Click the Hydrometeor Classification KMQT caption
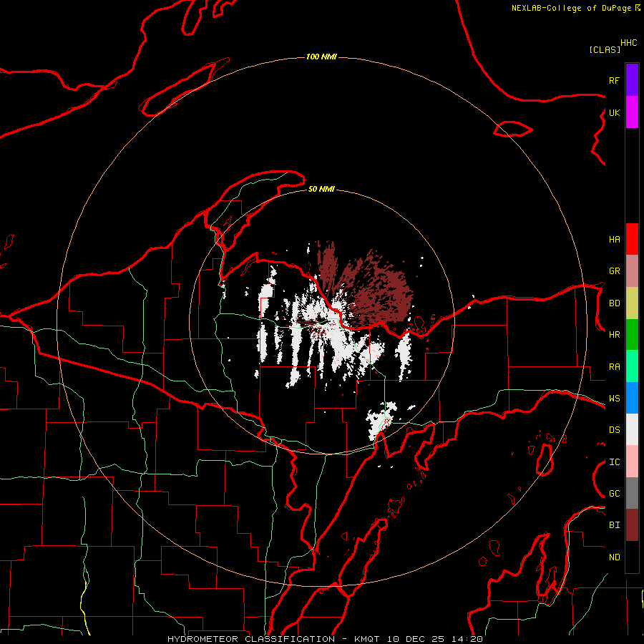The height and width of the screenshot is (644, 644). tap(325, 639)
